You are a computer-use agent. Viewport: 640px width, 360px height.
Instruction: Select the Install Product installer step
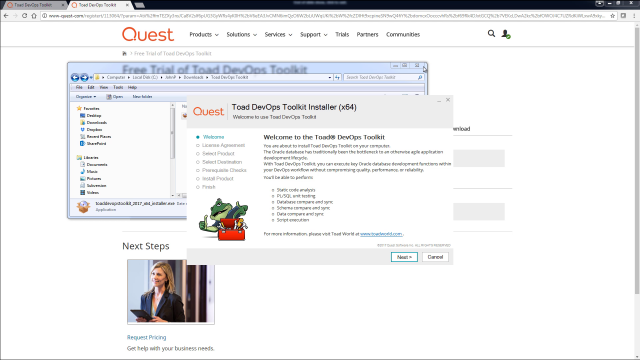[x=218, y=179]
